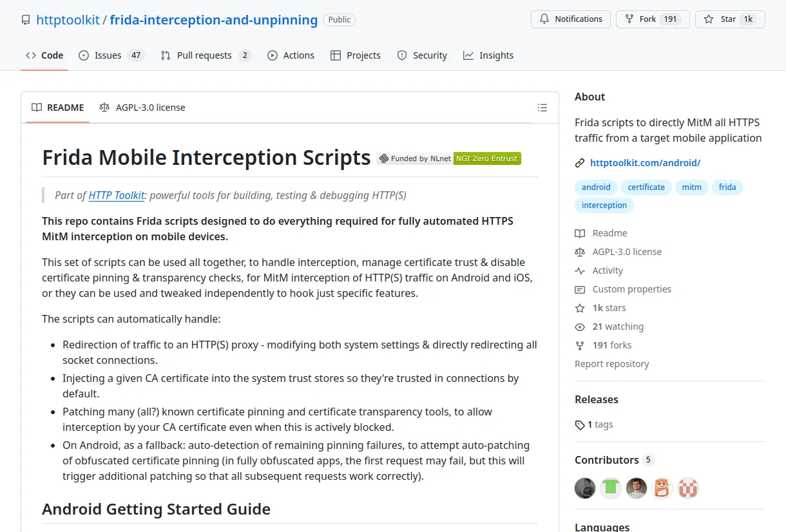Click the green shirt contributor avatar
This screenshot has width=786, height=532.
611,488
